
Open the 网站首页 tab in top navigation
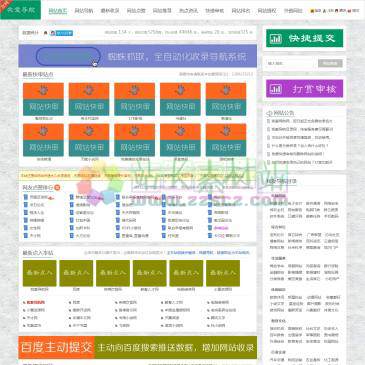point(58,11)
